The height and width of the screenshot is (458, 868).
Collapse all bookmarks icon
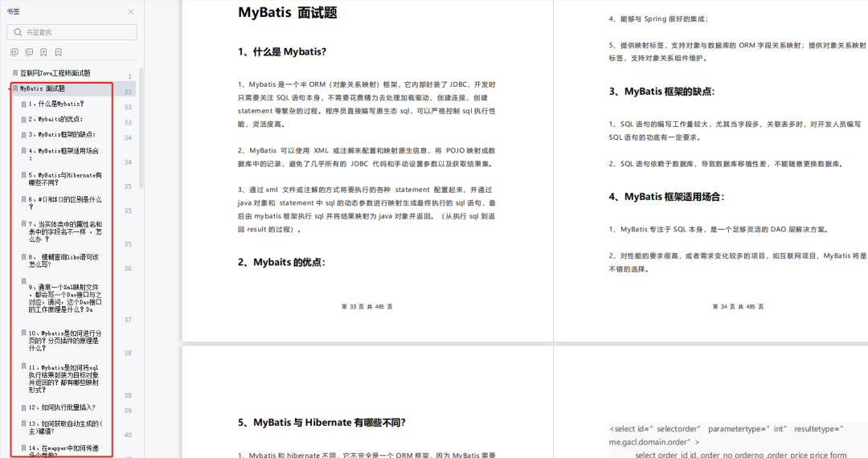pyautogui.click(x=29, y=52)
